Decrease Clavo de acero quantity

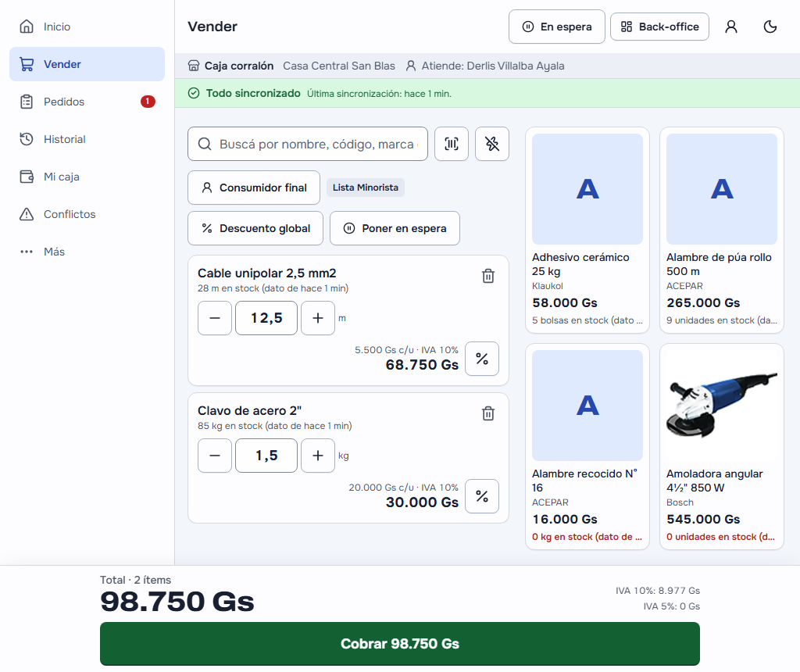click(215, 456)
